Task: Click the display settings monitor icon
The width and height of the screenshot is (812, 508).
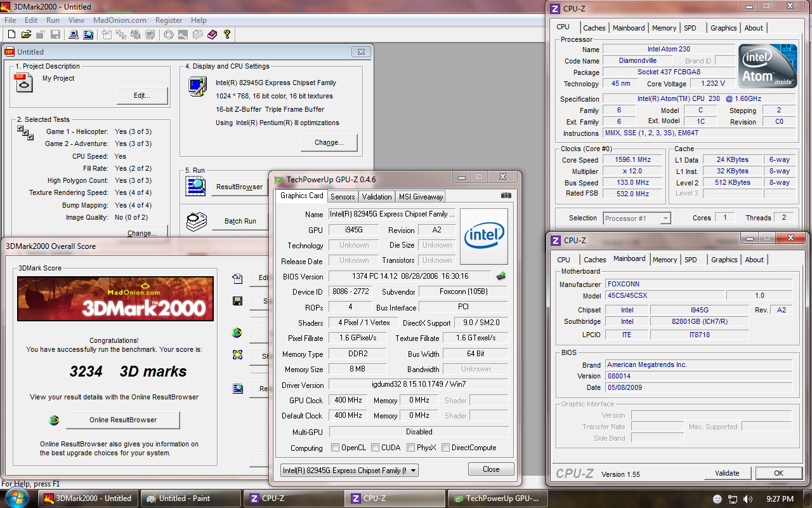Action: click(197, 86)
